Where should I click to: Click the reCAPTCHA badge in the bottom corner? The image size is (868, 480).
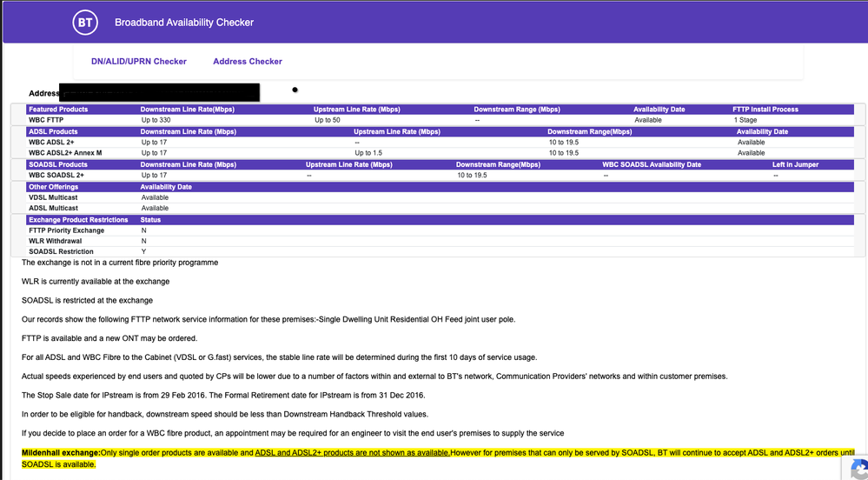point(856,468)
